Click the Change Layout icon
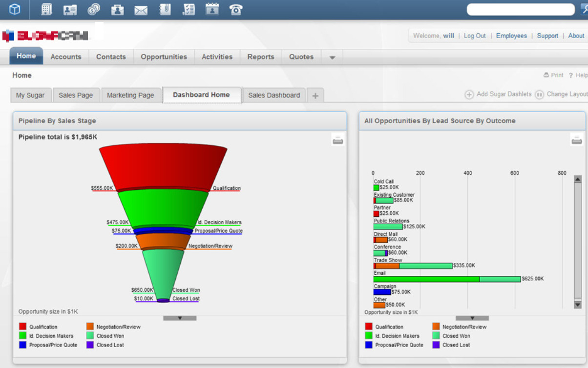588x368 pixels. click(539, 95)
